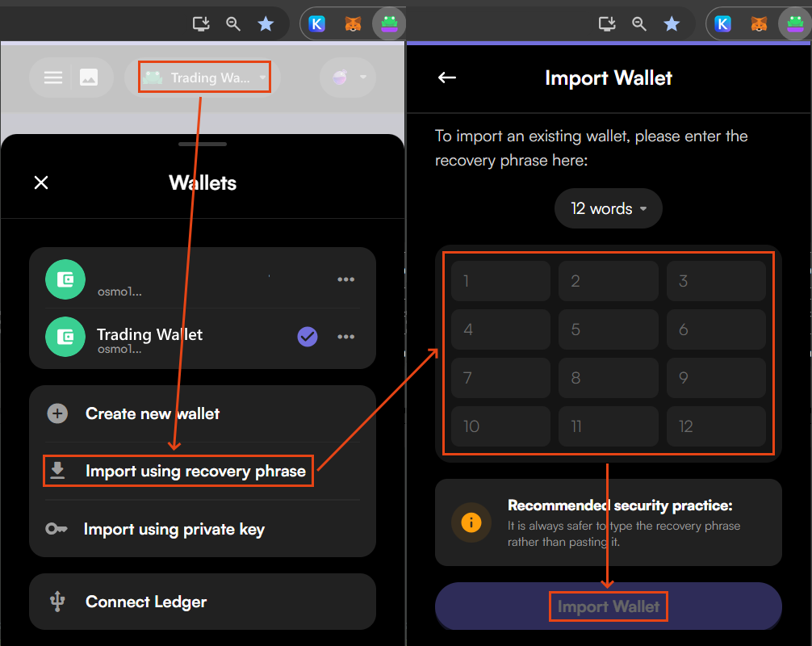This screenshot has height=646, width=812.
Task: Open the NFT gallery image icon
Action: 89,78
